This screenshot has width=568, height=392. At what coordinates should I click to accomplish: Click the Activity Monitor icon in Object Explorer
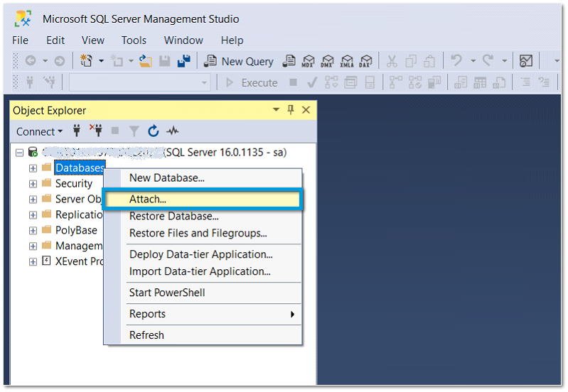[172, 131]
